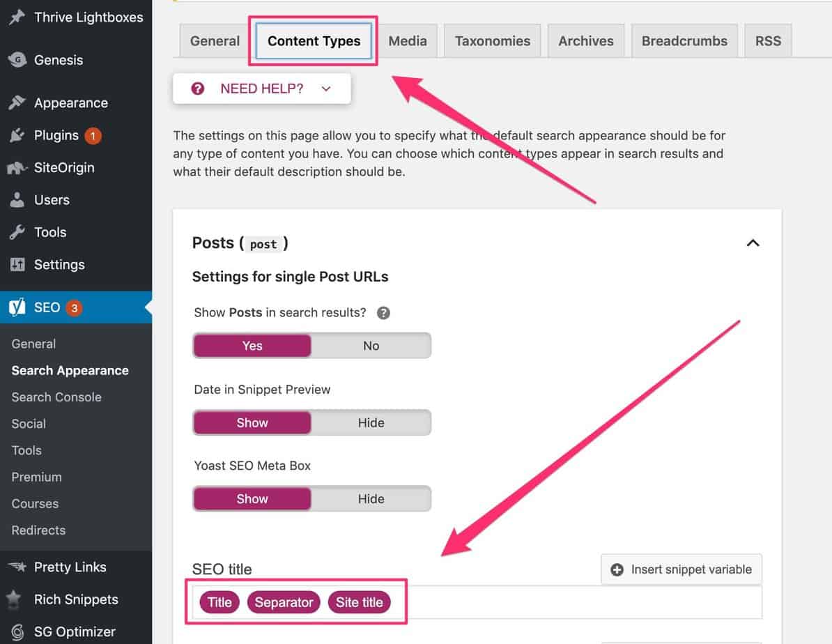Click the Title snippet variable tag
Image resolution: width=832 pixels, height=644 pixels.
point(219,602)
